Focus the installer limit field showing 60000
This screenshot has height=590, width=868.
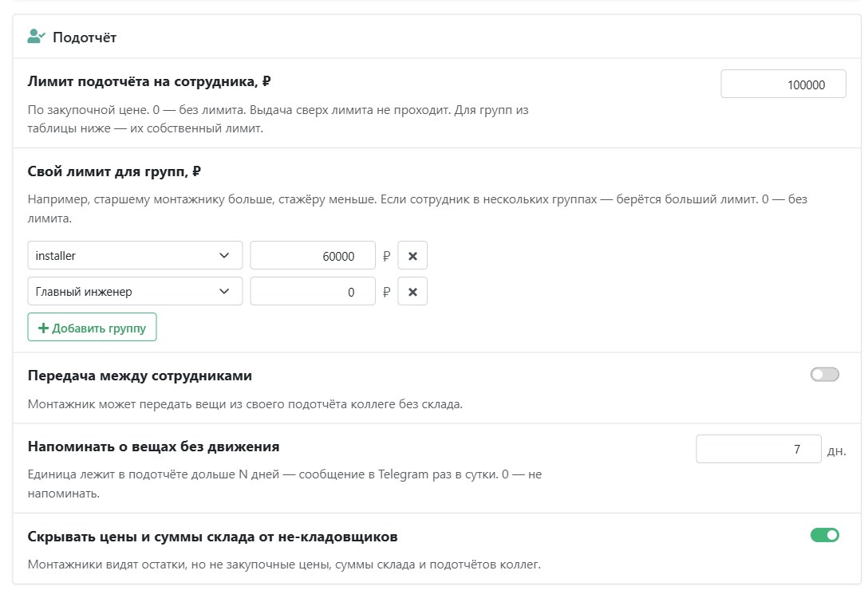coord(313,256)
